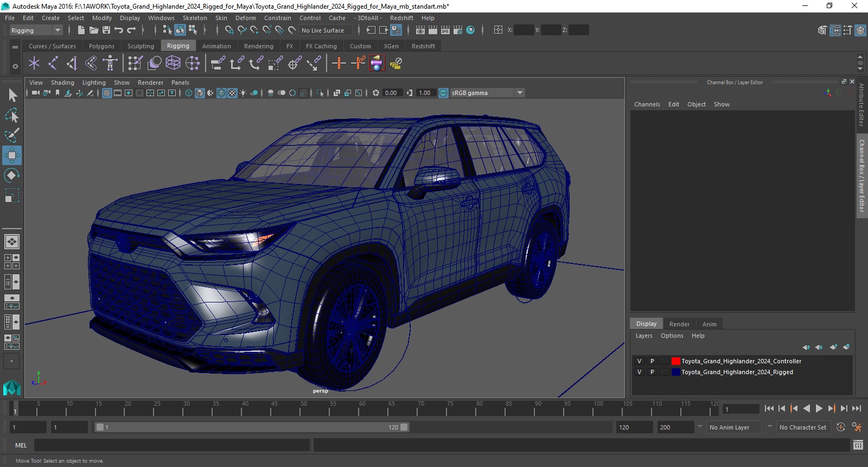Toggle playback P of Rigged layer
The image size is (868, 467).
pos(652,372)
